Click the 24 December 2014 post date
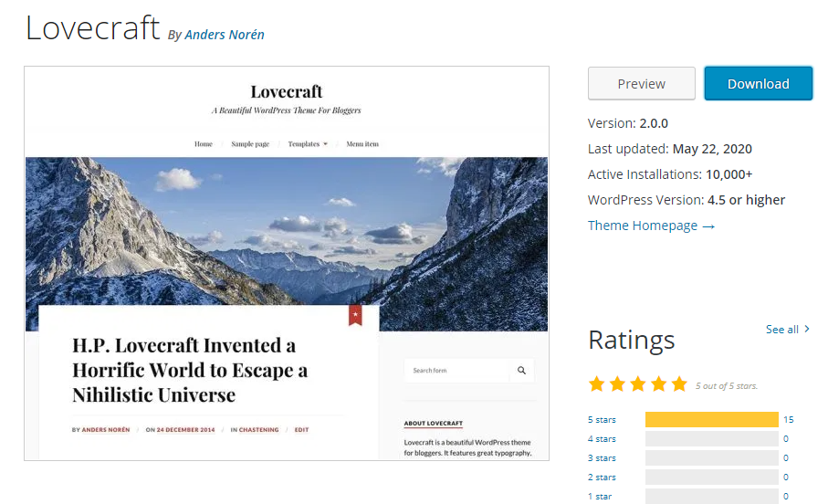This screenshot has width=828, height=504. pyautogui.click(x=186, y=429)
